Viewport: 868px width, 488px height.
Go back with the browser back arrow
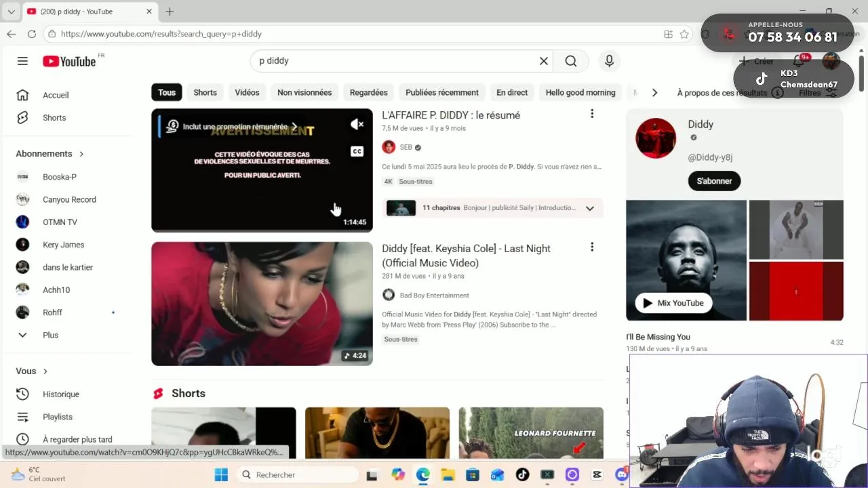12,34
